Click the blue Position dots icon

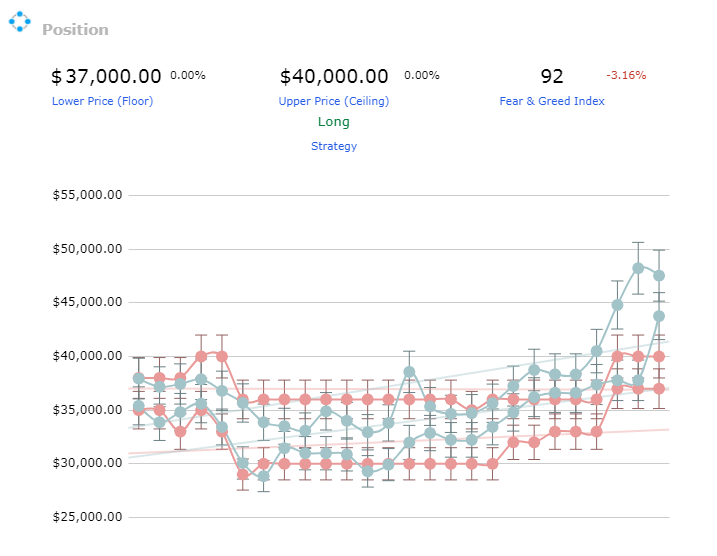pos(20,21)
